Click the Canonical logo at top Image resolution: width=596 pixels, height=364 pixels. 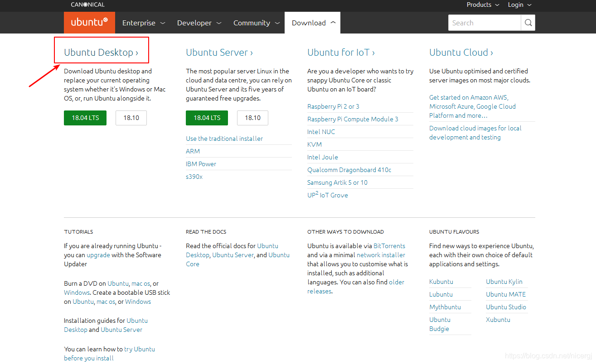tap(87, 5)
